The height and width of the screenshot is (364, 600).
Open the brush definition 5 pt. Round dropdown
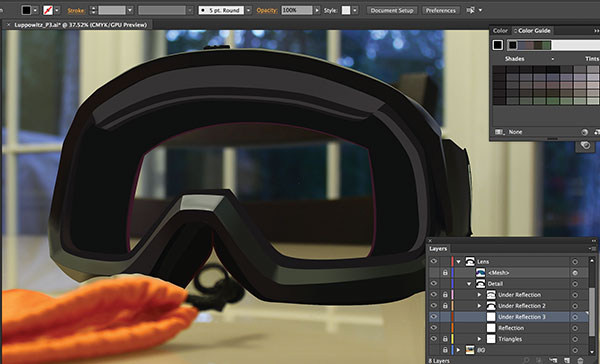[249, 10]
